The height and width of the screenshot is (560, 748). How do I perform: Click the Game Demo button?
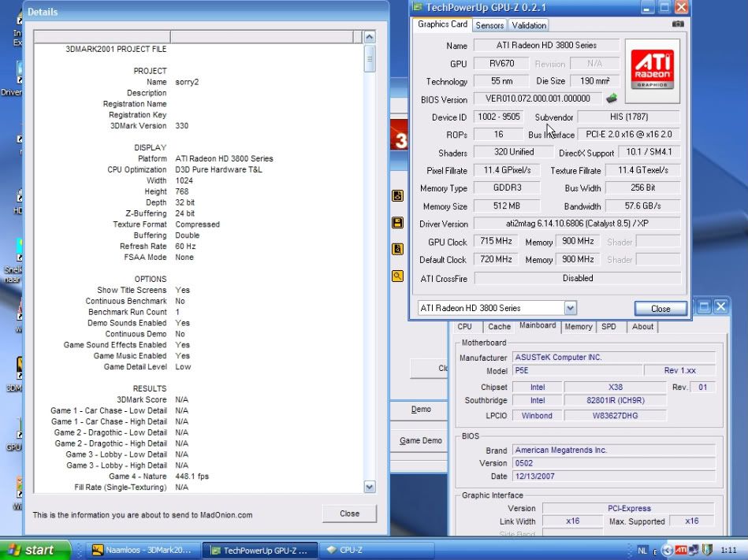tap(420, 440)
